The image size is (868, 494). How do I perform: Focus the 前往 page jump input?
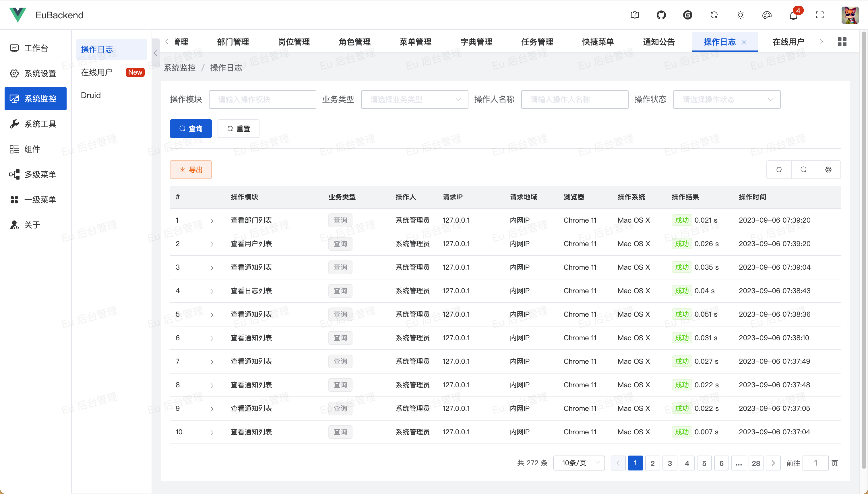(x=816, y=463)
